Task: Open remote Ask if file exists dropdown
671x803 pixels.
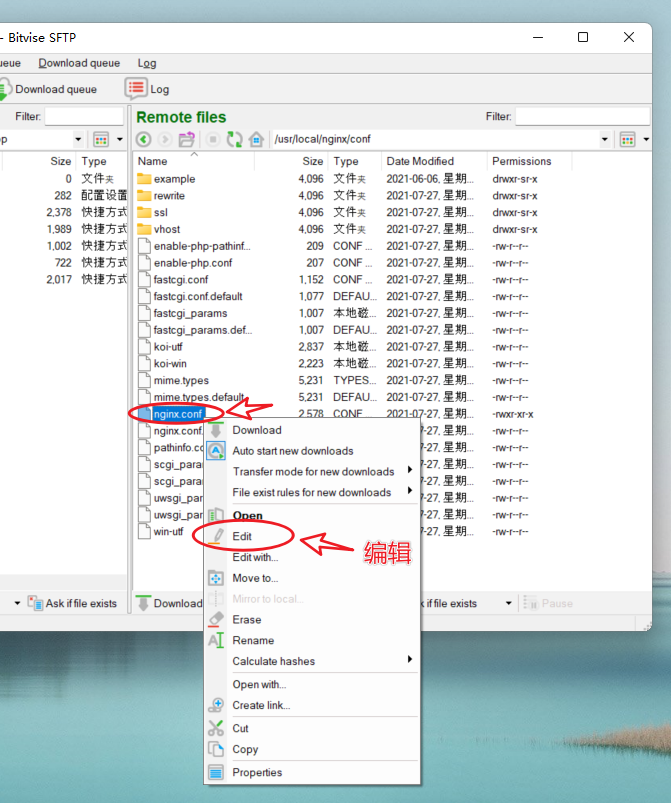Action: [x=508, y=603]
